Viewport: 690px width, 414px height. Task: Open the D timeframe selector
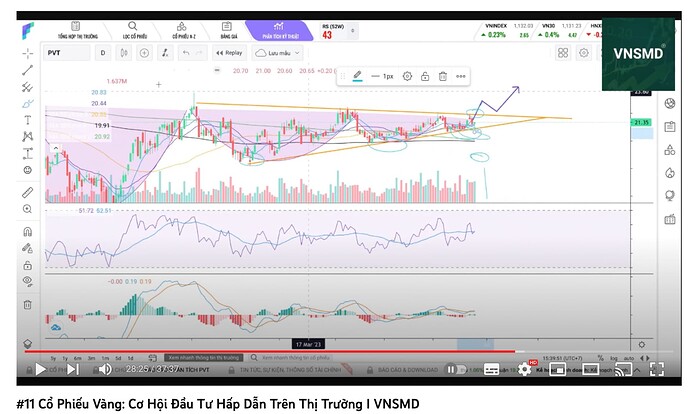point(103,53)
